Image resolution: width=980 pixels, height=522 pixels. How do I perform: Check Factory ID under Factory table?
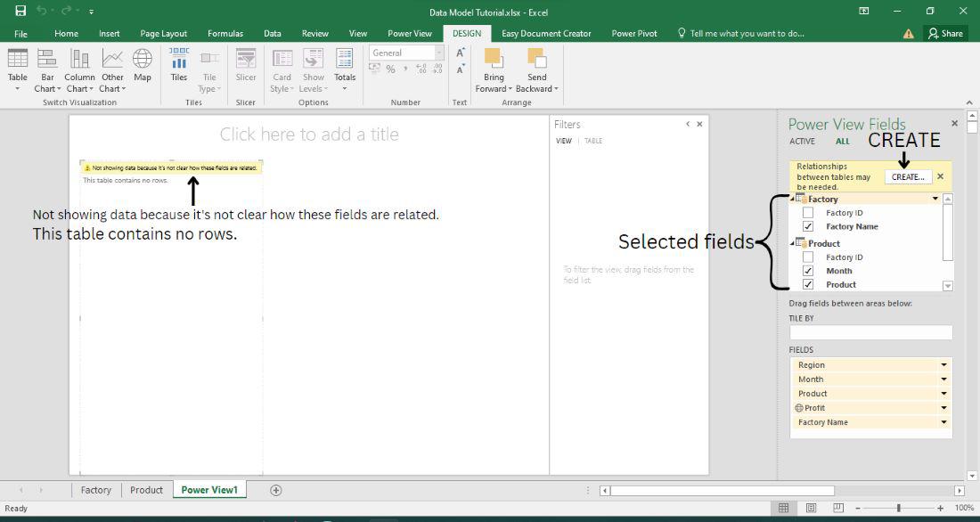(x=808, y=213)
